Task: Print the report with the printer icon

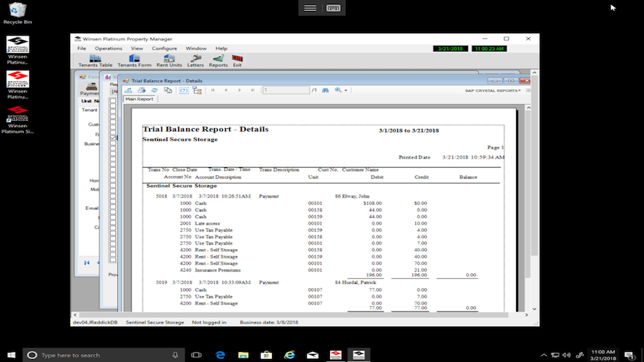Action: [142, 90]
